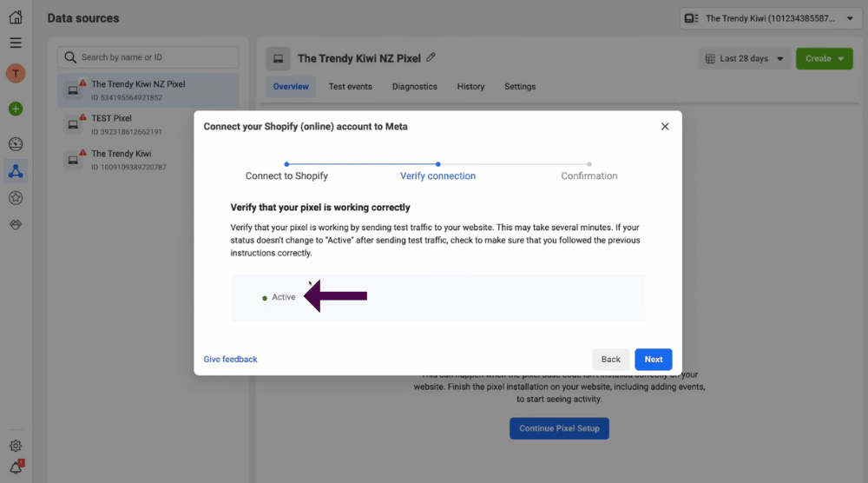Open the hamburger menu icon
The width and height of the screenshot is (868, 483).
[x=16, y=43]
